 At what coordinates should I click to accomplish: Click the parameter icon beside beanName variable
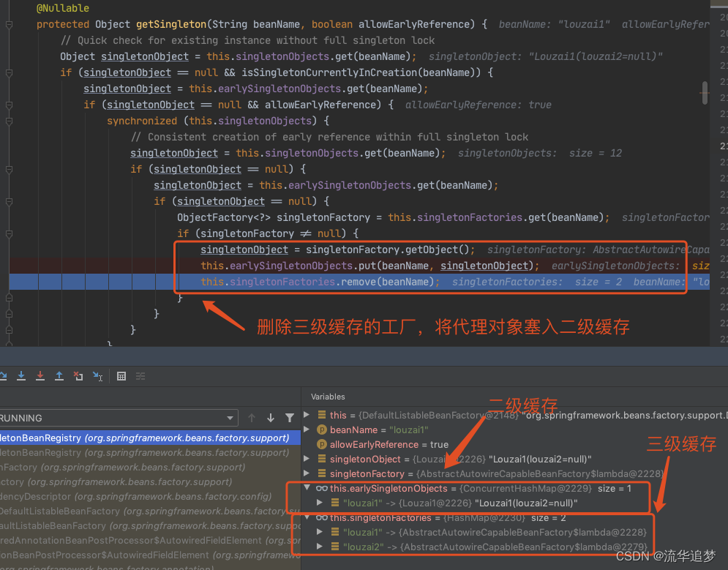[x=321, y=430]
